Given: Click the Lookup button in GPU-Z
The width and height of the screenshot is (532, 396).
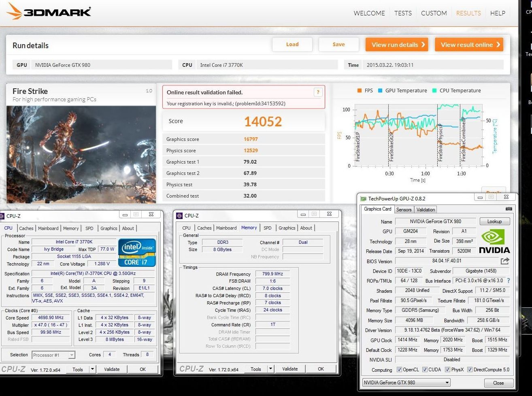Looking at the screenshot, I should click(x=495, y=221).
